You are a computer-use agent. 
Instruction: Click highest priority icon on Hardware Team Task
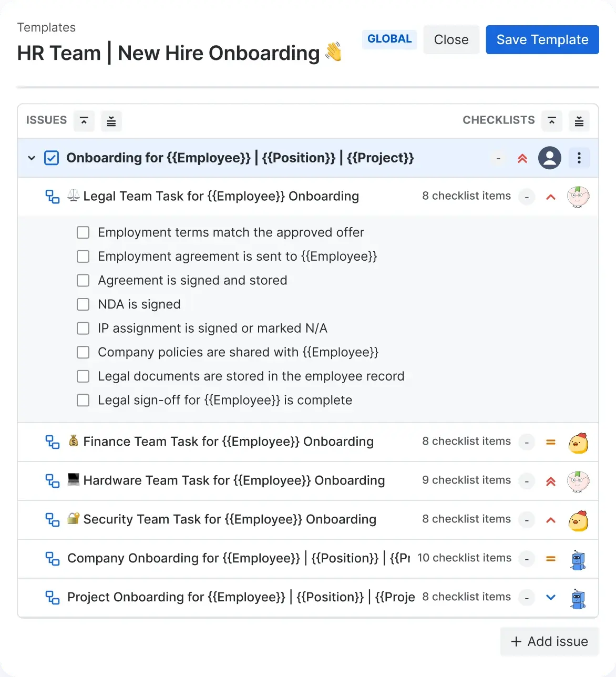551,481
